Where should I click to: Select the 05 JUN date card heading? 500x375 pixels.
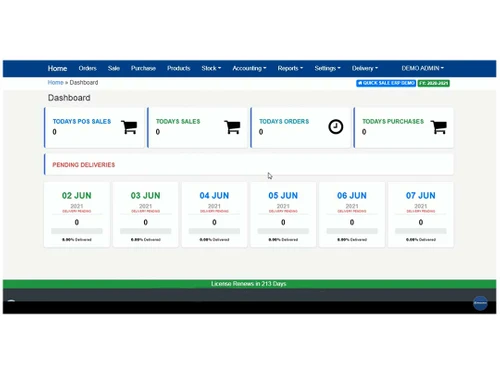(283, 195)
